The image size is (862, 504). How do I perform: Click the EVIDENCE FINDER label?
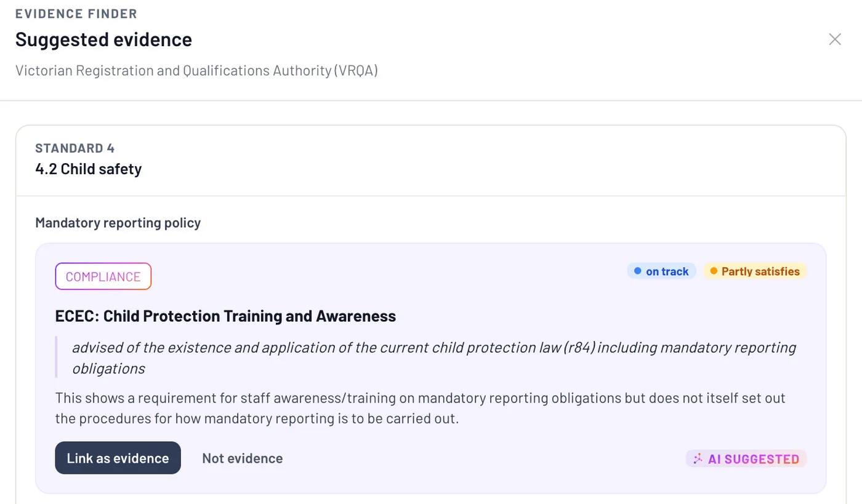[76, 14]
